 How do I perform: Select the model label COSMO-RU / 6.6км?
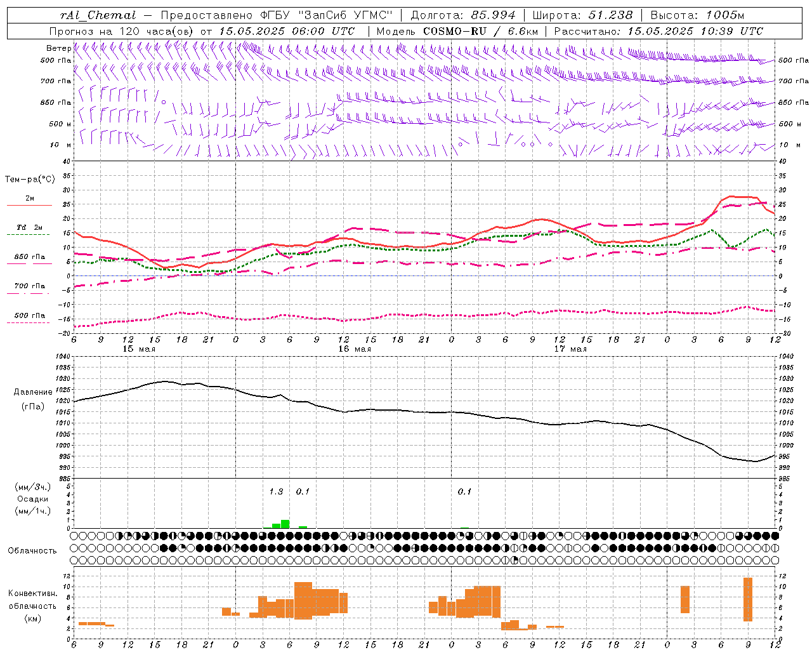pyautogui.click(x=481, y=31)
